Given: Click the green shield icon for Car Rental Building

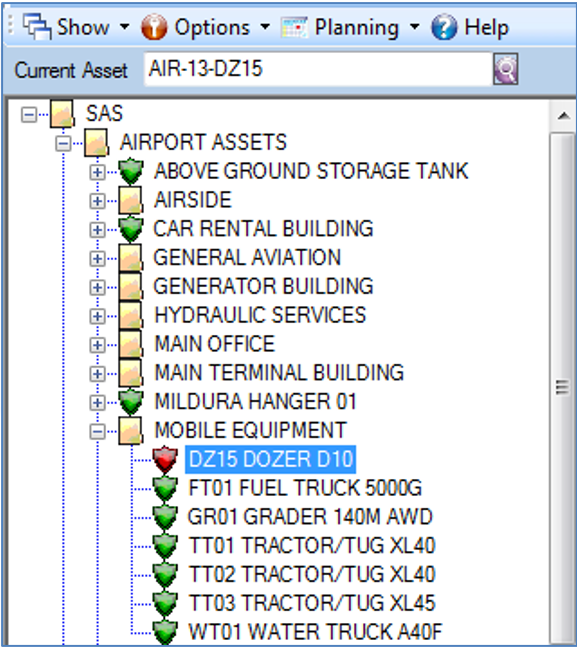Looking at the screenshot, I should [x=131, y=229].
